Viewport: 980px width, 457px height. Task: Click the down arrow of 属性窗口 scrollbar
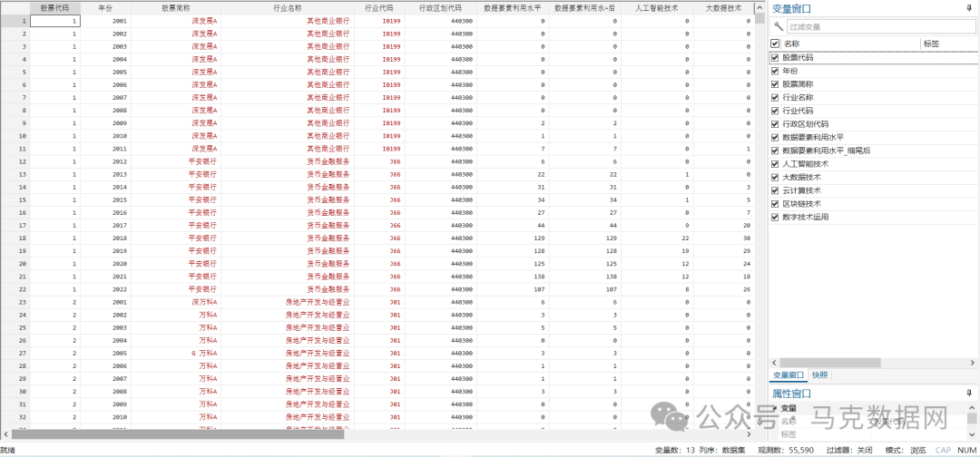tap(972, 434)
